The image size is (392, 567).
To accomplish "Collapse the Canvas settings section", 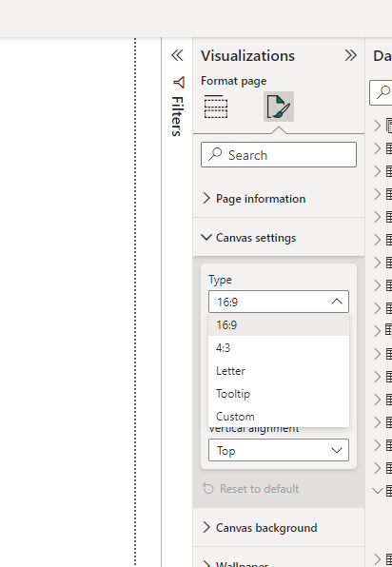I will 279,238.
